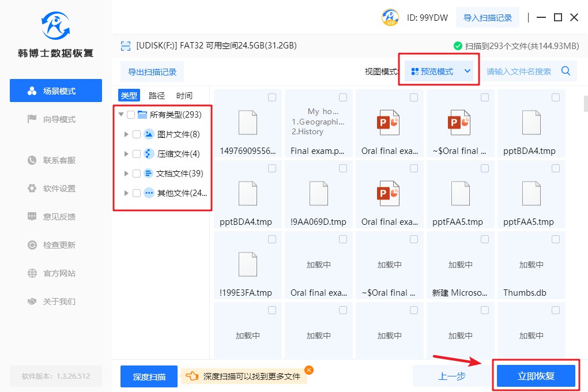
Task: Check the 所有类型(293) checkbox
Action: click(x=131, y=114)
